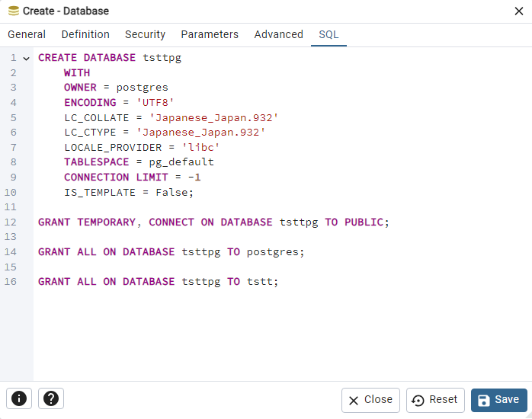The image size is (532, 419).
Task: Select the SQL tab
Action: [328, 34]
